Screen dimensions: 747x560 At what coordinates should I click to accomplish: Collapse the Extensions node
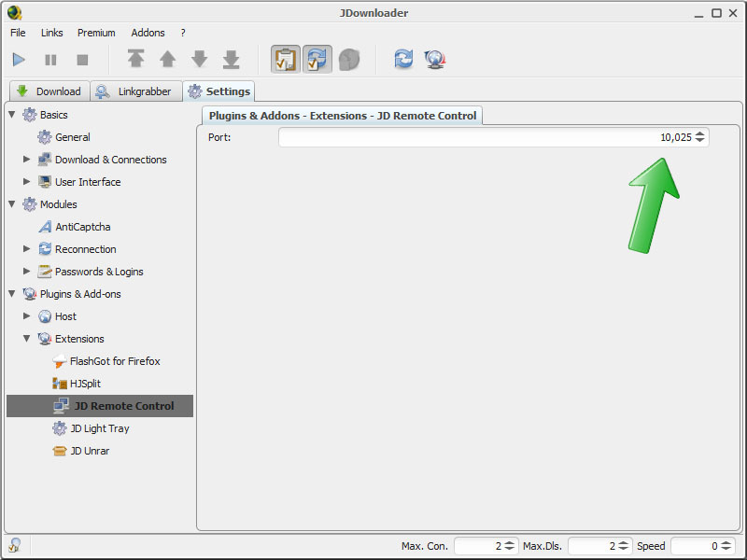point(27,339)
